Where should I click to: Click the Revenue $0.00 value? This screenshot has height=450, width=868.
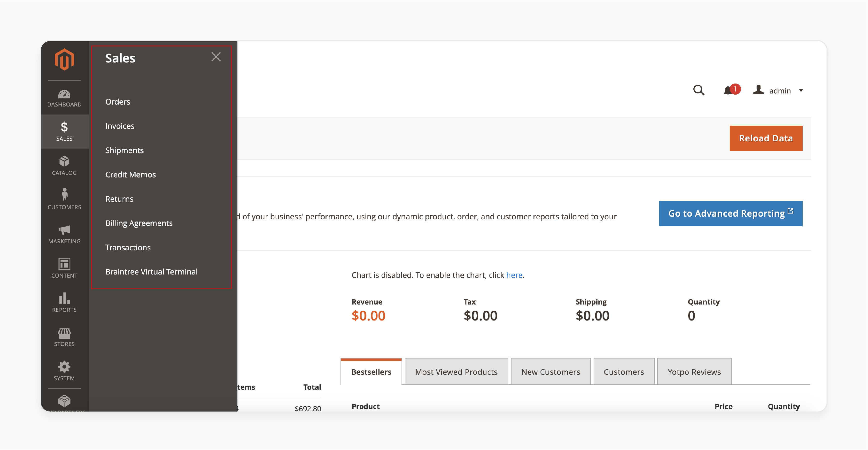[x=368, y=316]
